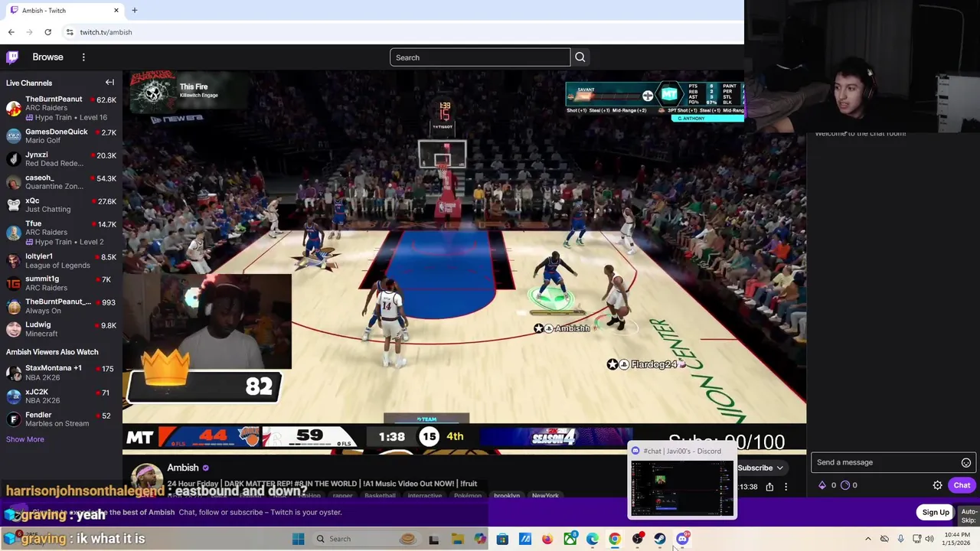Click the Sign Up button
The height and width of the screenshot is (551, 980).
936,512
